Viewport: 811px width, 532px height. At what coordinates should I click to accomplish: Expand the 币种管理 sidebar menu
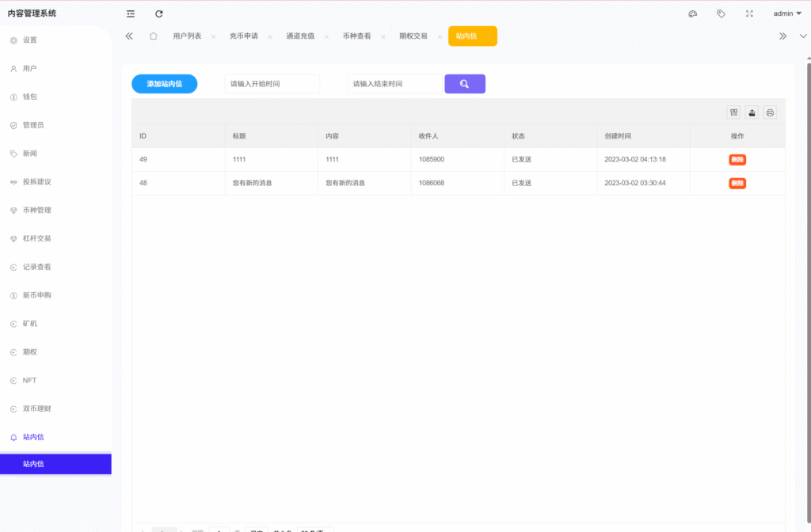coord(36,210)
